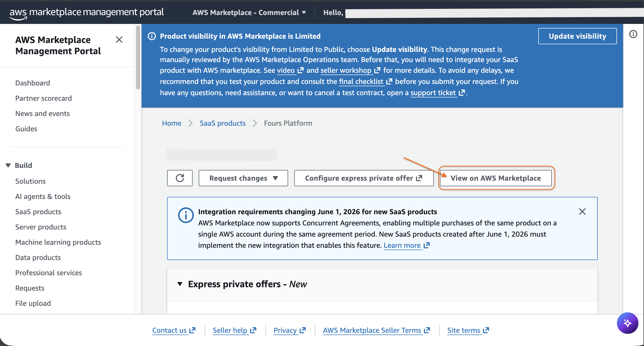Open Dashboard in the sidebar
644x346 pixels.
[33, 83]
